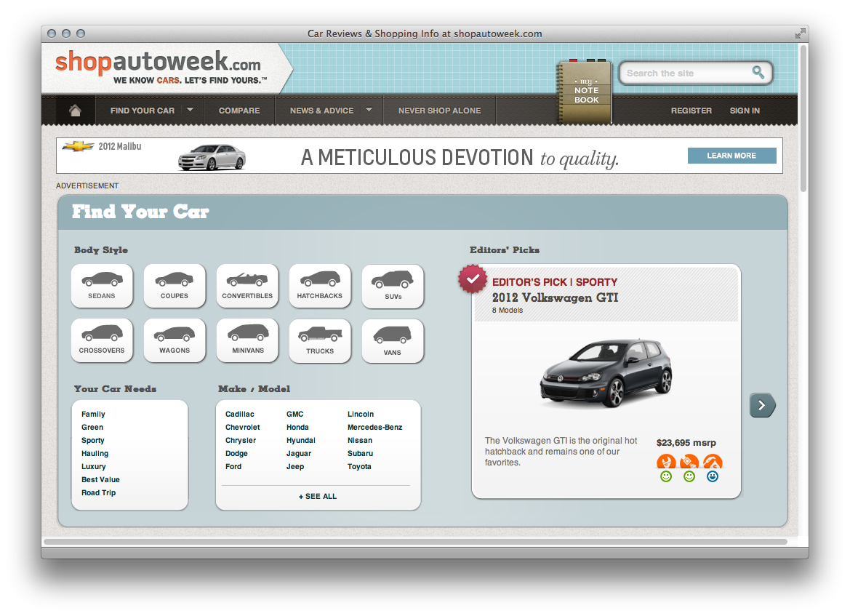Open the 2012 Volkswagen GTI title link
Screen dimensions: 850x616
[555, 297]
